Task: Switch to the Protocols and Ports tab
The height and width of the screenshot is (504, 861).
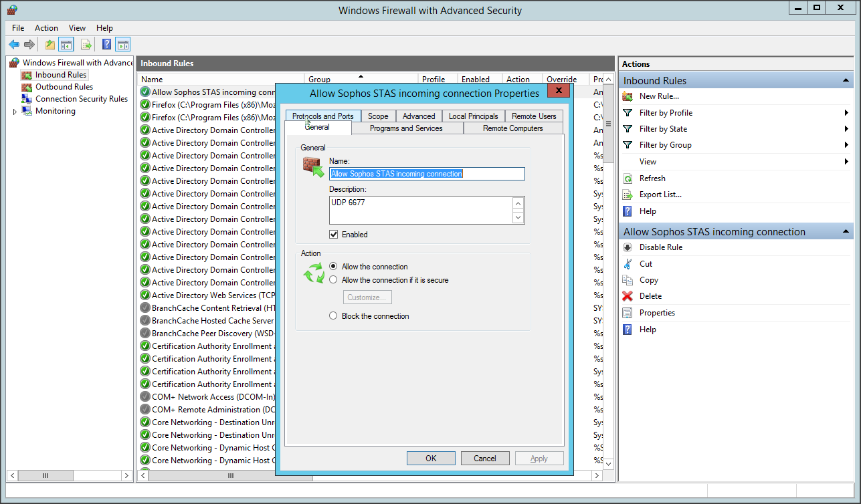Action: click(322, 116)
